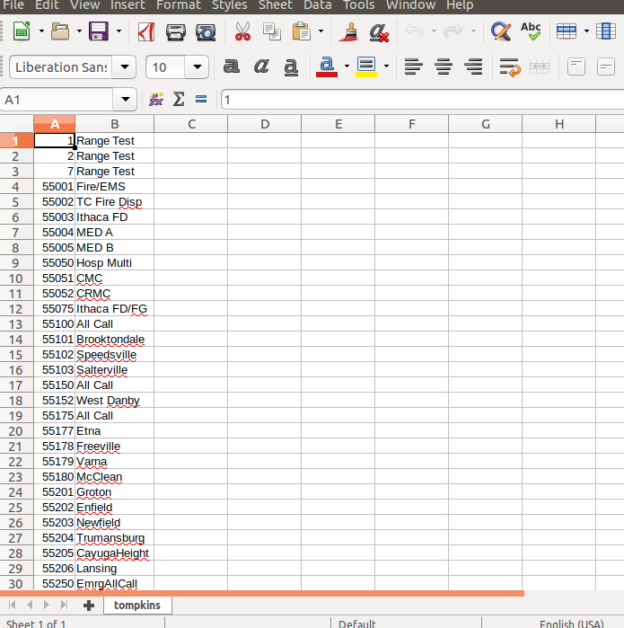624x628 pixels.
Task: Run the spelling check
Action: (x=531, y=32)
